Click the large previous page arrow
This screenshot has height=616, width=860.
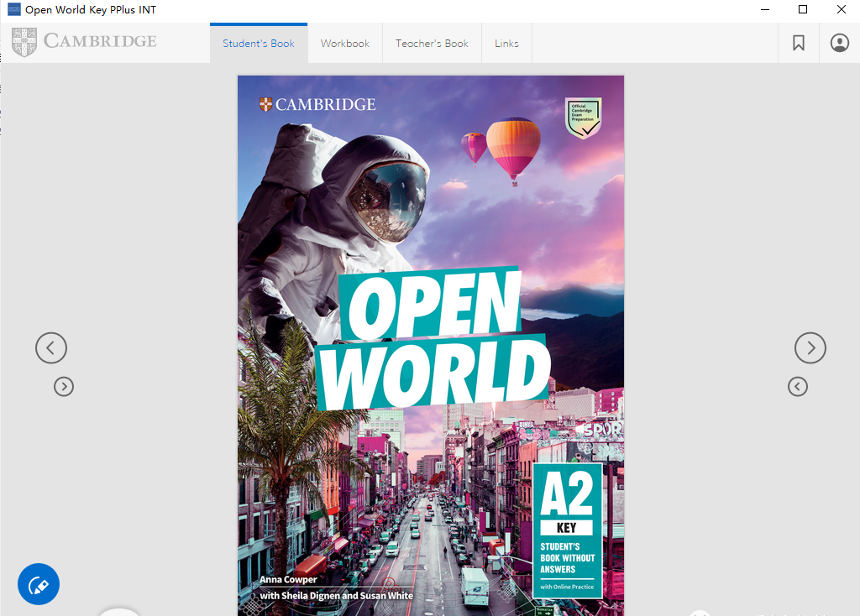pos(51,348)
